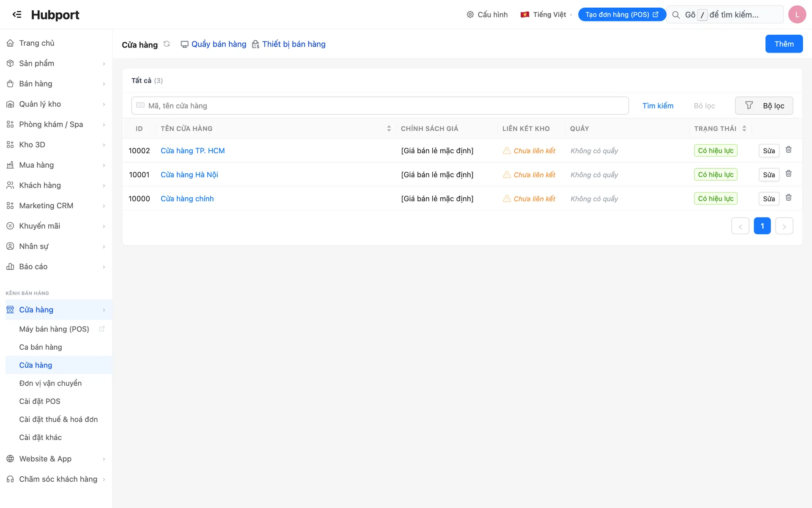Open the Tiếng Việt language dropdown
The width and height of the screenshot is (812, 508).
click(546, 14)
